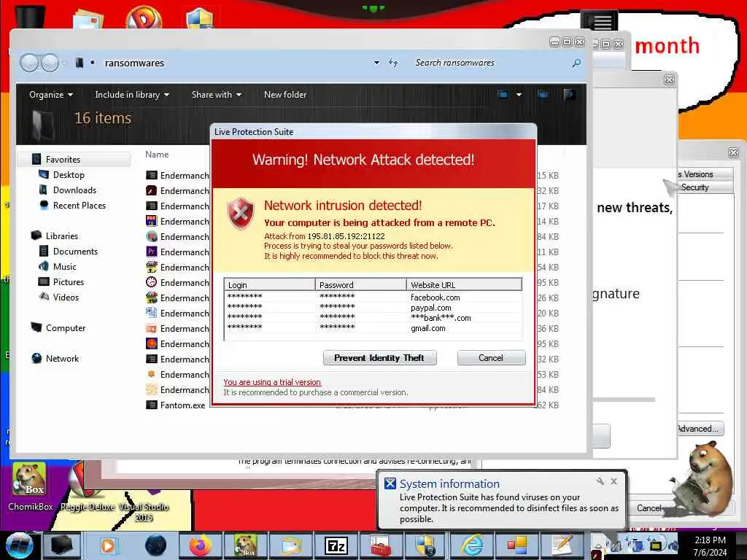The image size is (747, 560).
Task: Click the wrench options icon on System information balloon
Action: pos(600,481)
